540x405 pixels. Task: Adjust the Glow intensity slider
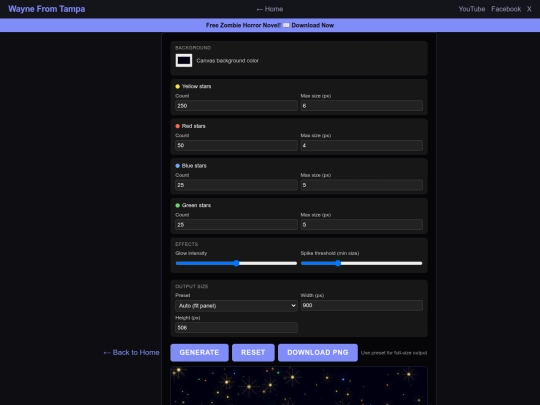[x=236, y=263]
